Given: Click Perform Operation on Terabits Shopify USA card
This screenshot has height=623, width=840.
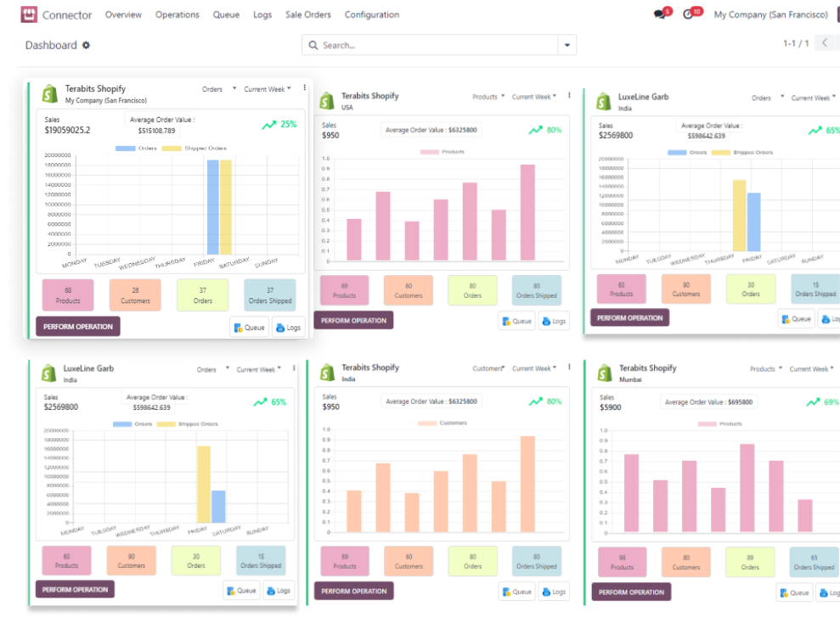Looking at the screenshot, I should (353, 321).
